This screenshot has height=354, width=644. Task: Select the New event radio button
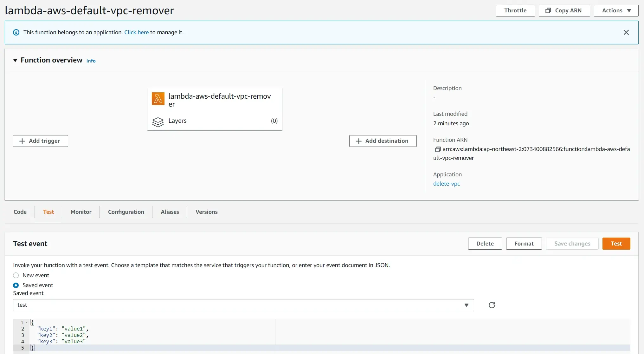(16, 275)
